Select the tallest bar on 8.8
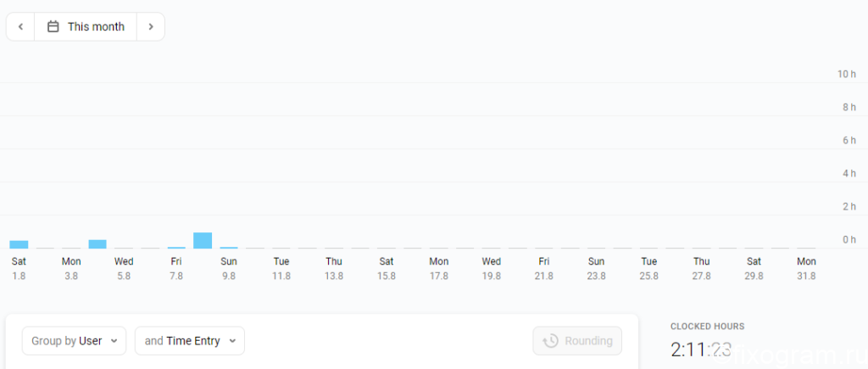Screen dimensions: 868x369 pos(203,240)
